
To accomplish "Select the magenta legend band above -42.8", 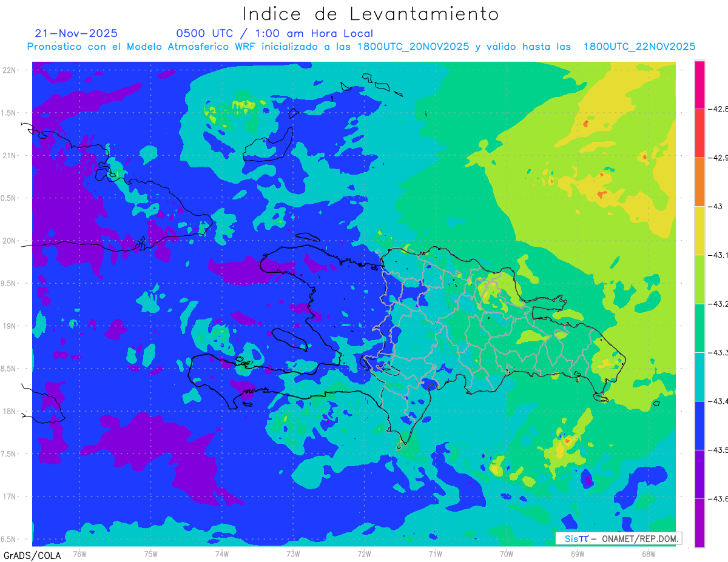I will click(x=699, y=84).
